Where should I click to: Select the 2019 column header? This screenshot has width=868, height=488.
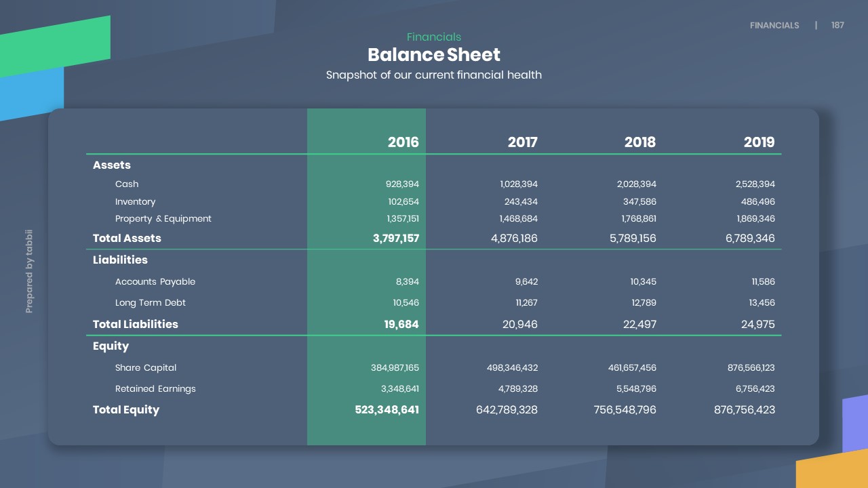tap(759, 142)
